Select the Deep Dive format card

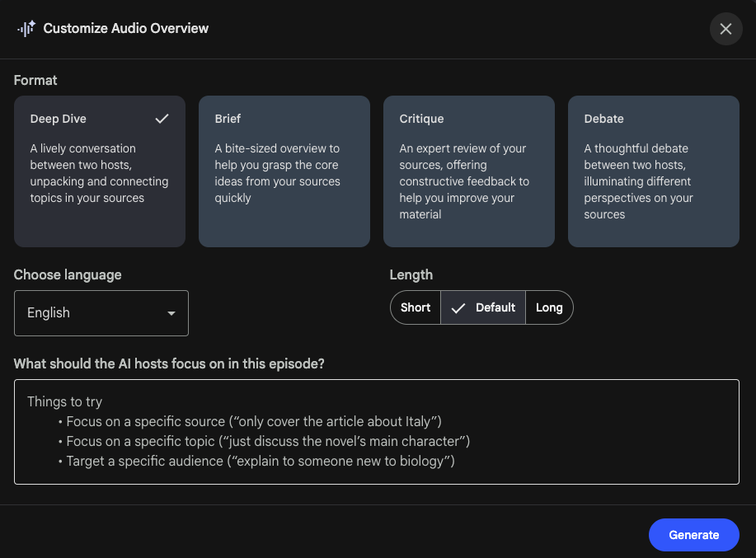point(99,171)
